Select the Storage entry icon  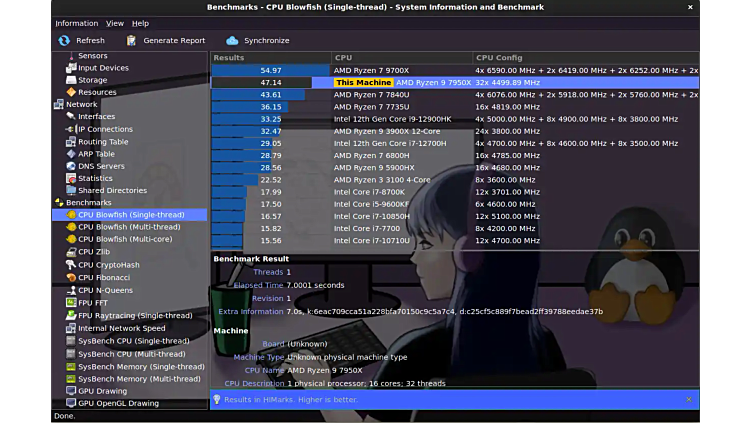point(71,80)
